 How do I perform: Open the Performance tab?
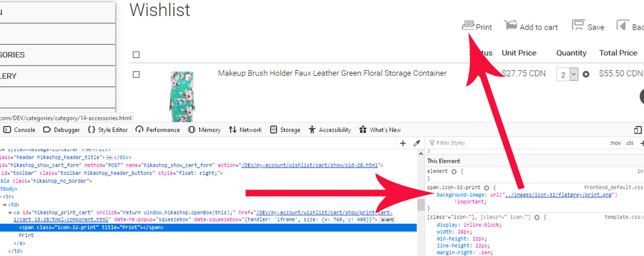158,130
